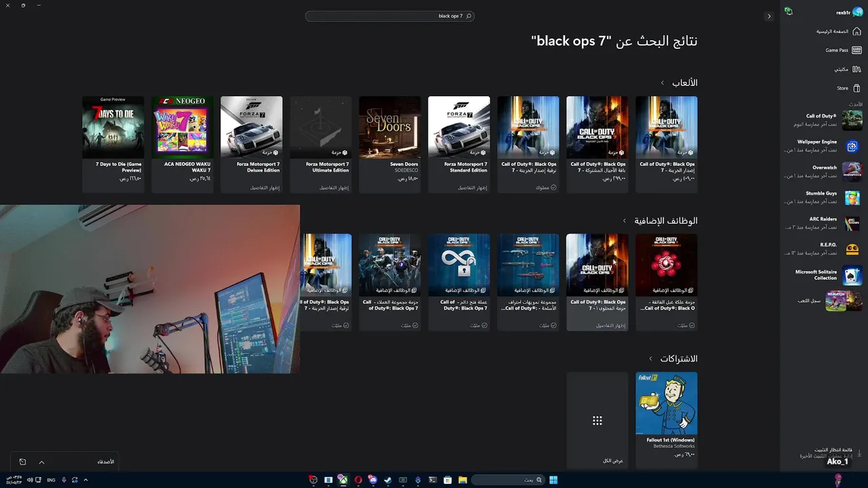The image size is (868, 488).
Task: Open Stumble Guys in recent games
Action: click(823, 197)
